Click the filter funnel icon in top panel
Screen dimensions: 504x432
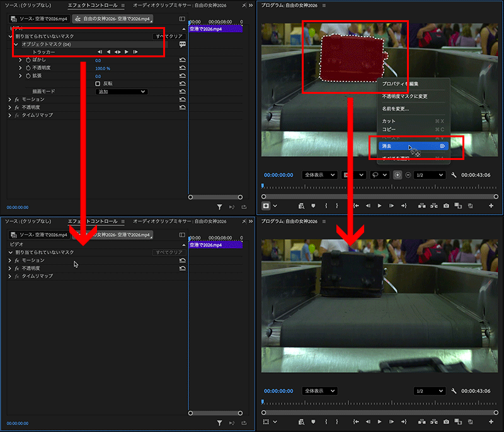click(x=219, y=207)
